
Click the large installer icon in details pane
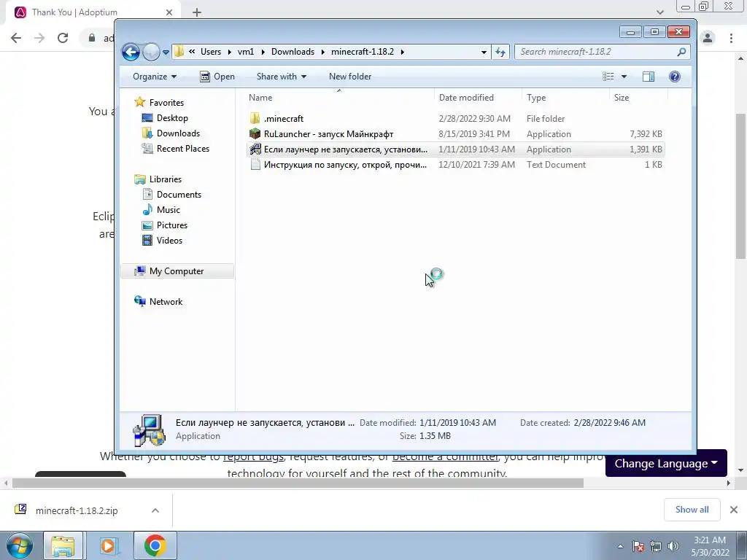(x=149, y=430)
